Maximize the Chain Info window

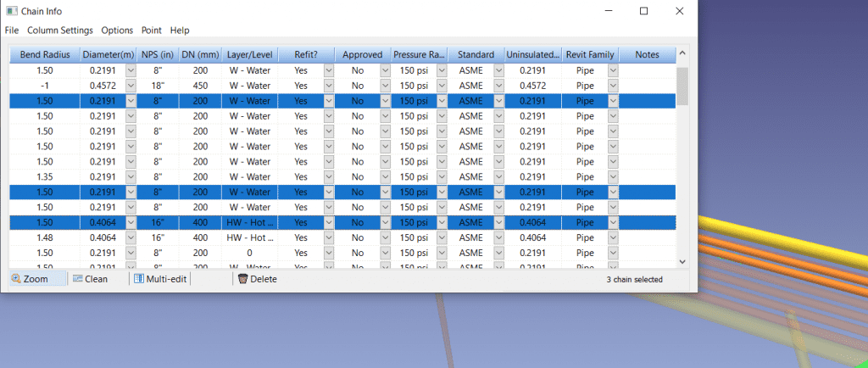click(643, 11)
